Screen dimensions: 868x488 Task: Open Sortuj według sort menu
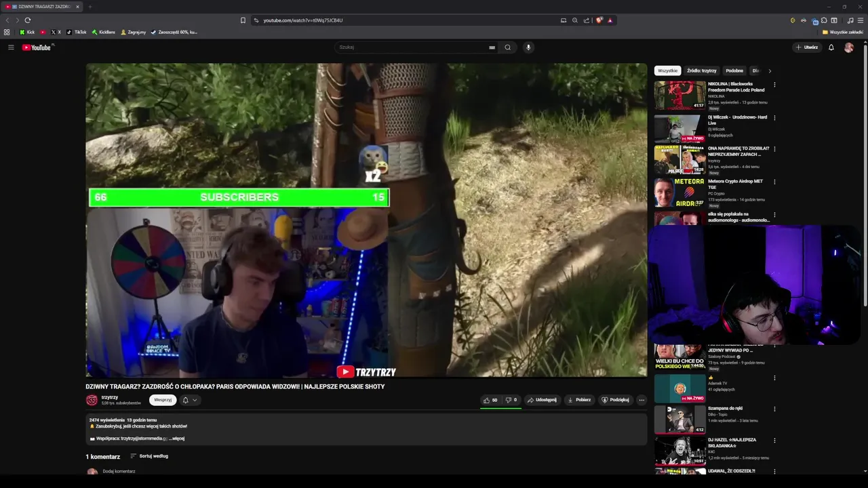coord(149,456)
